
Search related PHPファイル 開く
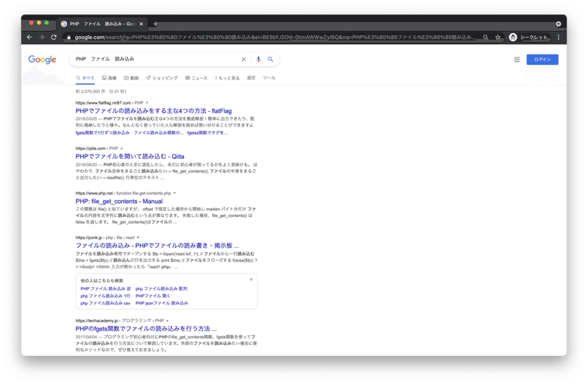coord(153,296)
